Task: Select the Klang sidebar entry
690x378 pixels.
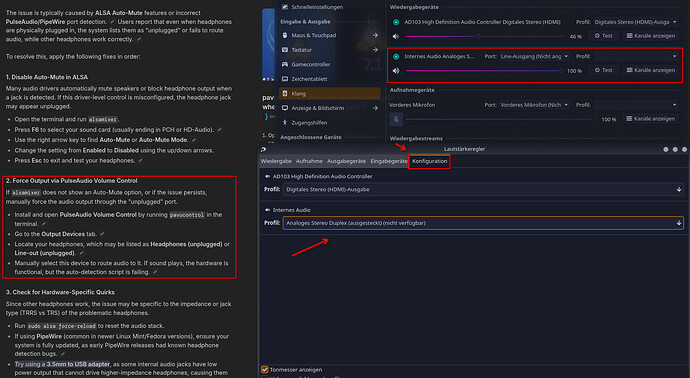Action: 330,93
